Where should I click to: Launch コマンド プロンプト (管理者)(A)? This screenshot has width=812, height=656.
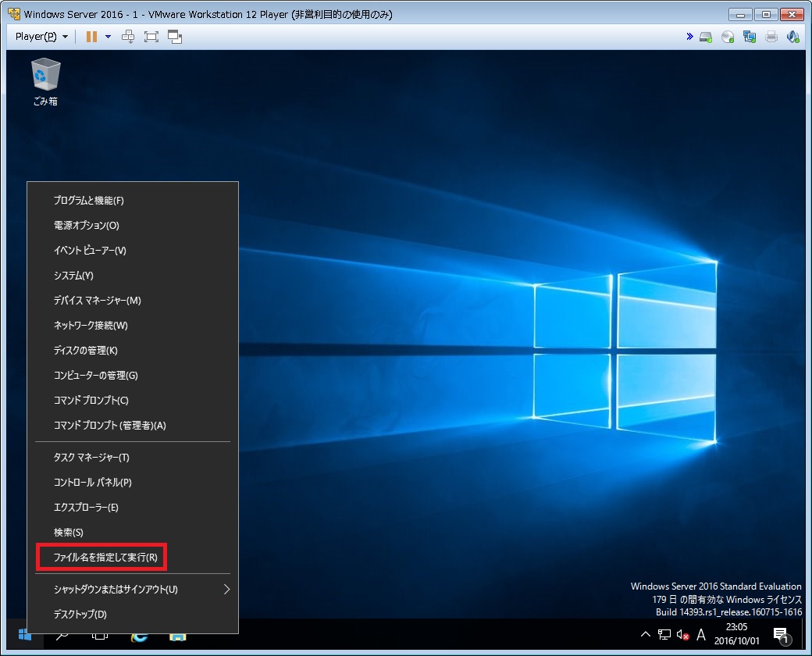coord(133,426)
